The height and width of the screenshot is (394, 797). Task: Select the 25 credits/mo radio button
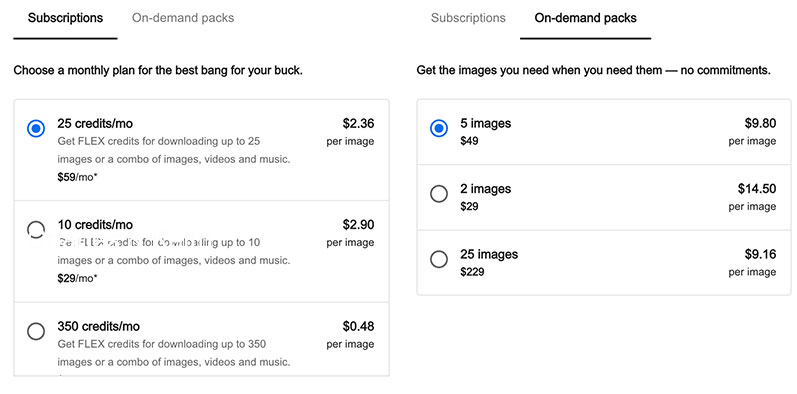(36, 129)
